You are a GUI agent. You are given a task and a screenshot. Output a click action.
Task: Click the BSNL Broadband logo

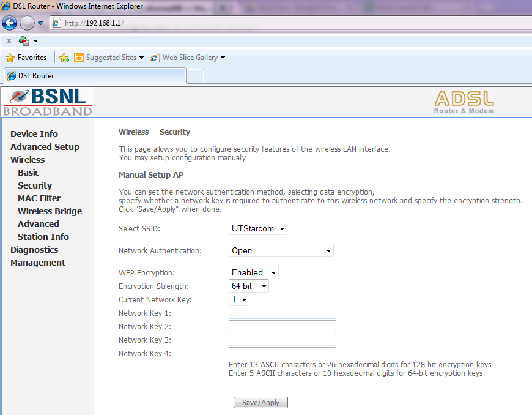[47, 102]
